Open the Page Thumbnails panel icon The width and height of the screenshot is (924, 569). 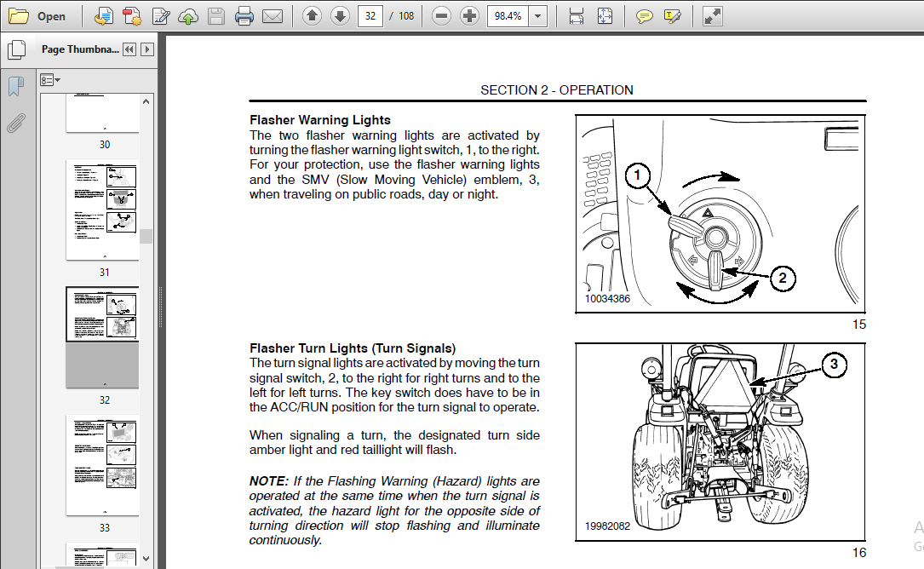[x=16, y=49]
